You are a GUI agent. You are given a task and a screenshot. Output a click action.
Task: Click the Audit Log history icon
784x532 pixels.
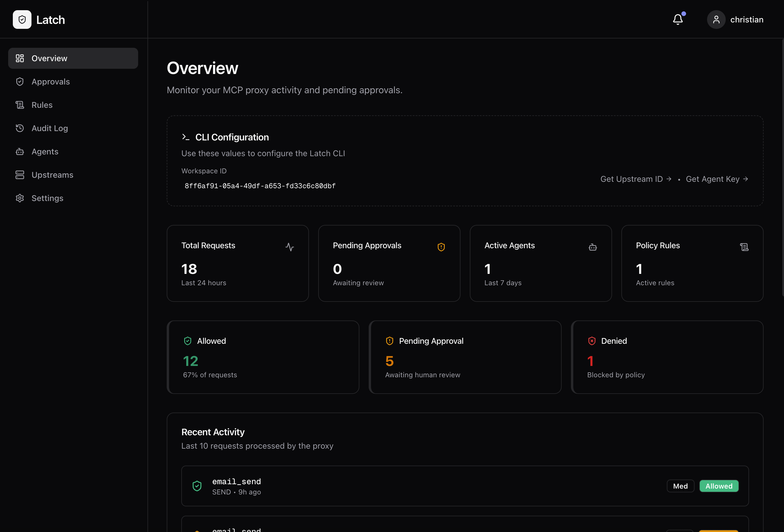tap(20, 128)
